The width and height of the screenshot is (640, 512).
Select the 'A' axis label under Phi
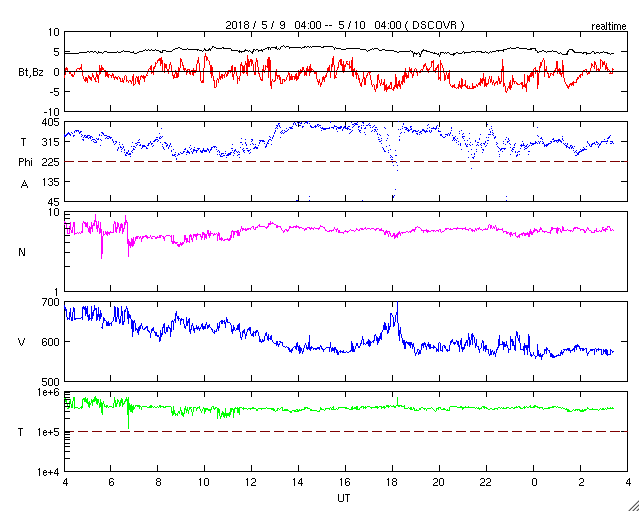point(24,184)
